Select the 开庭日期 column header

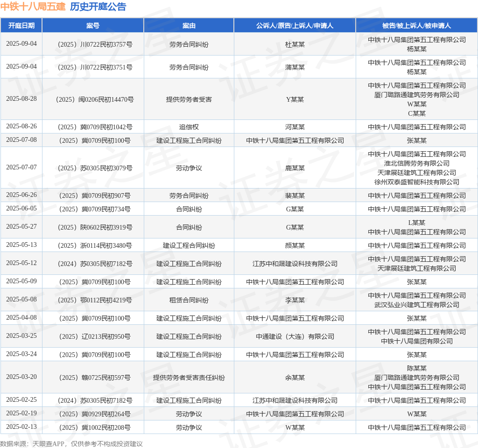click(x=21, y=26)
